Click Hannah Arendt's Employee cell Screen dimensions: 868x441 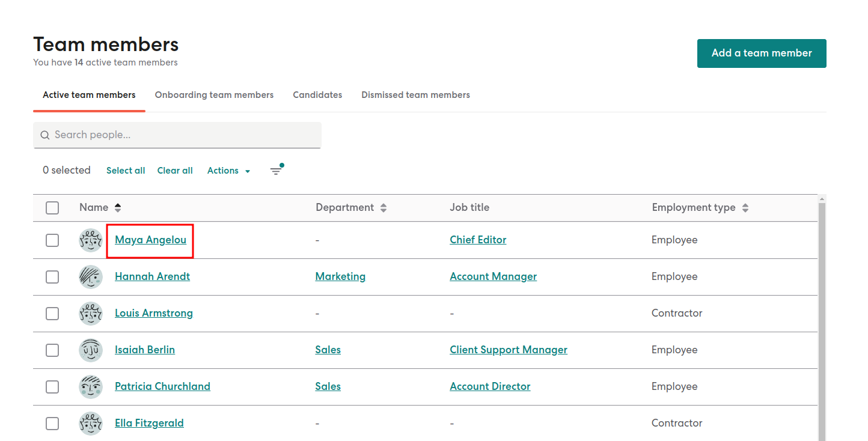(674, 276)
